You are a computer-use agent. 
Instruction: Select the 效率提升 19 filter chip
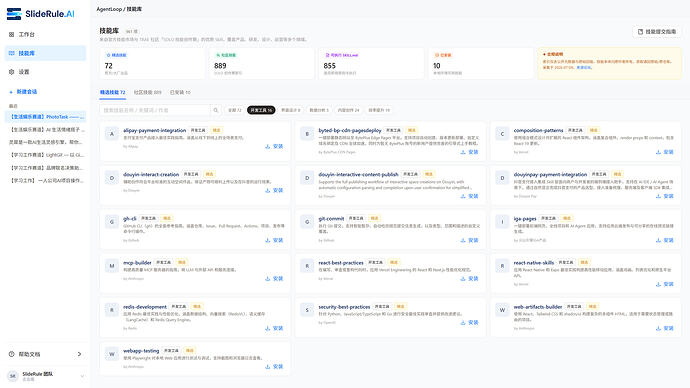tap(379, 110)
